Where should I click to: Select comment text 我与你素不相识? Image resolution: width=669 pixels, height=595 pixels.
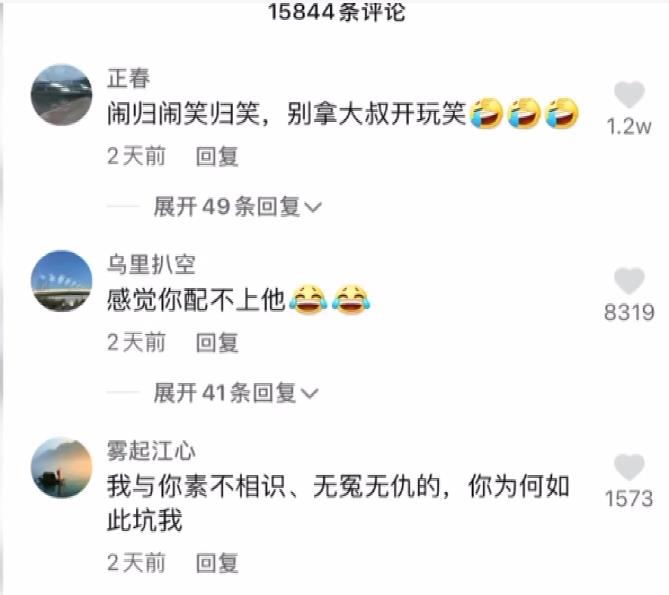196,487
